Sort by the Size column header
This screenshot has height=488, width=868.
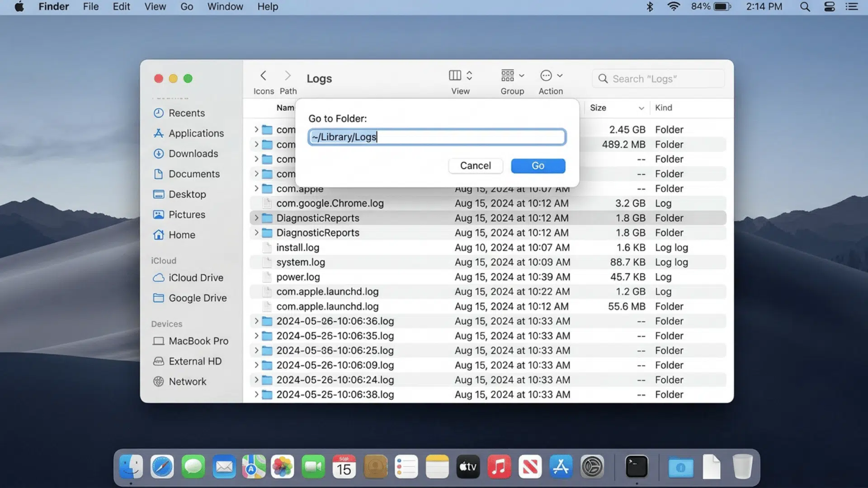click(617, 108)
